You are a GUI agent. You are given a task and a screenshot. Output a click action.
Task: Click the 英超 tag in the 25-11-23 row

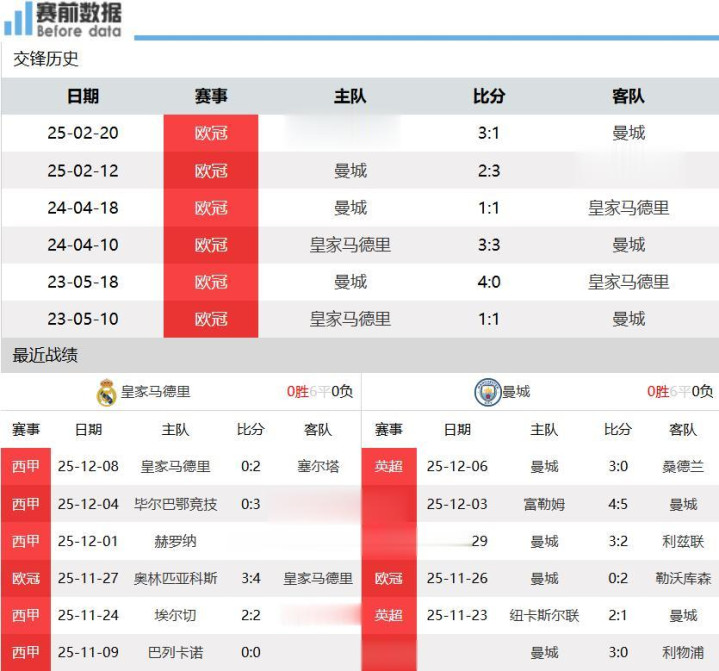[389, 615]
